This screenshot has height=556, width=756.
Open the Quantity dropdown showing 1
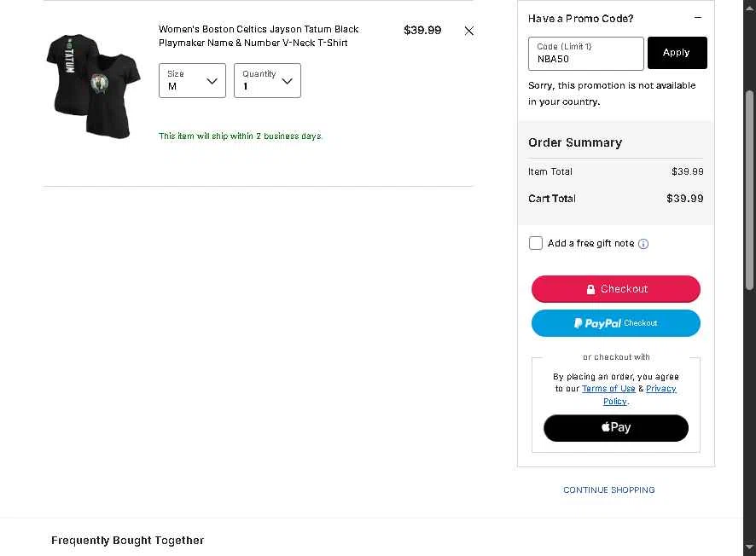click(268, 80)
